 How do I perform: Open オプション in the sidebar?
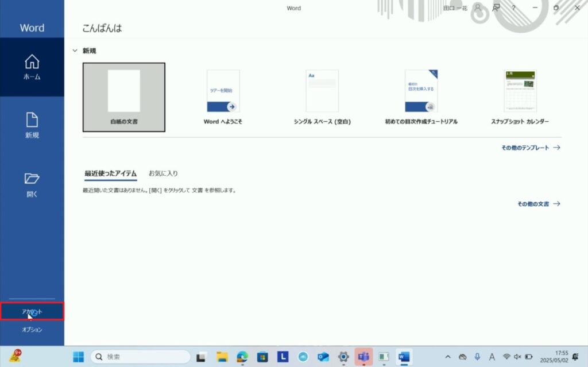(x=32, y=330)
